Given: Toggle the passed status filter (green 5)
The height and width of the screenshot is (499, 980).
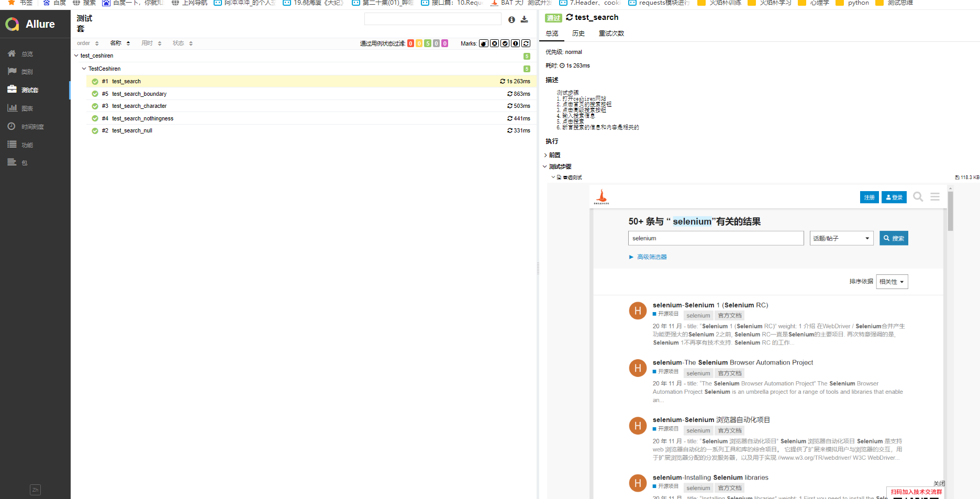Looking at the screenshot, I should tap(428, 43).
